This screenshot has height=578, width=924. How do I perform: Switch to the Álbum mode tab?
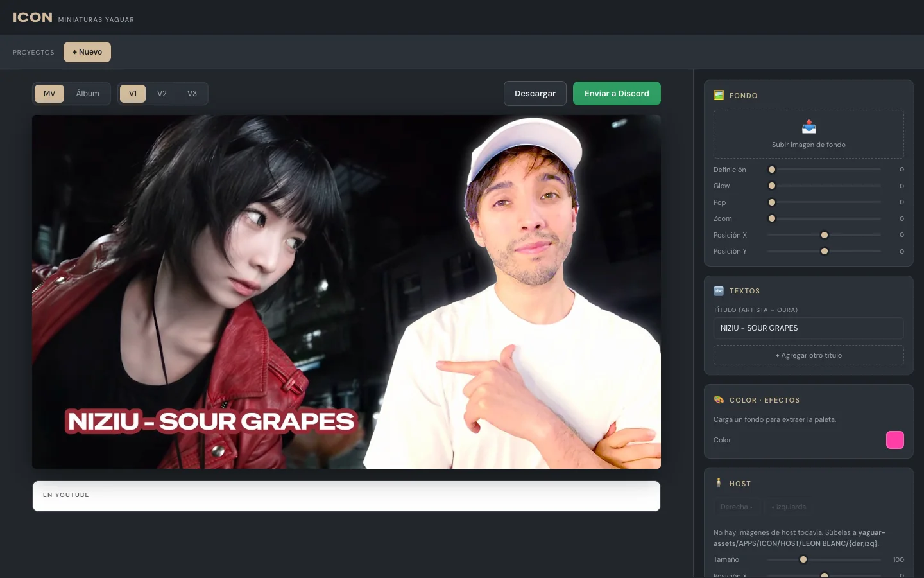(88, 94)
